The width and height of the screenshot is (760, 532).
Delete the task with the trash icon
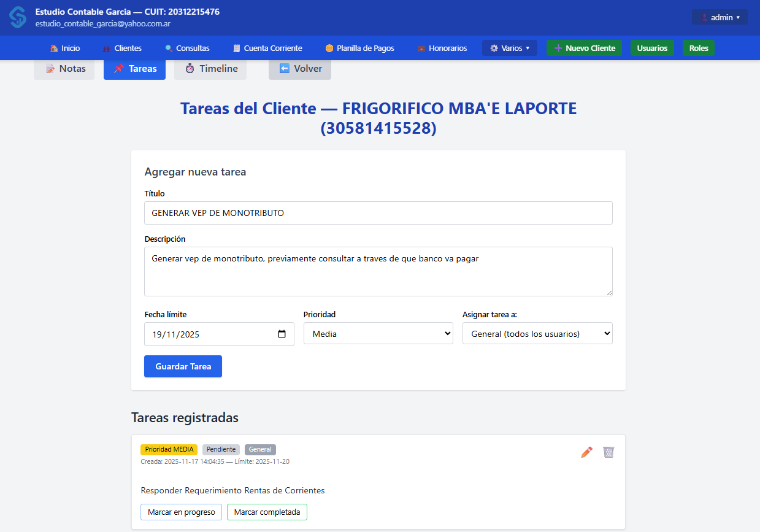point(608,452)
